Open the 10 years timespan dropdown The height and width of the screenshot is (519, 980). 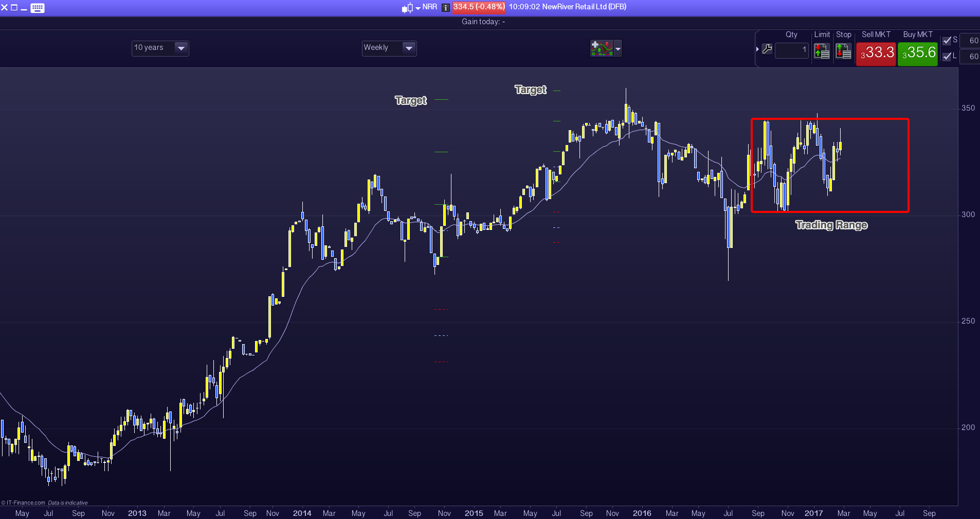click(160, 48)
